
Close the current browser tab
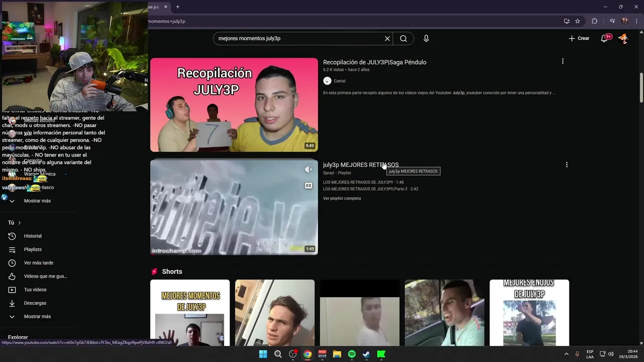pos(166,7)
